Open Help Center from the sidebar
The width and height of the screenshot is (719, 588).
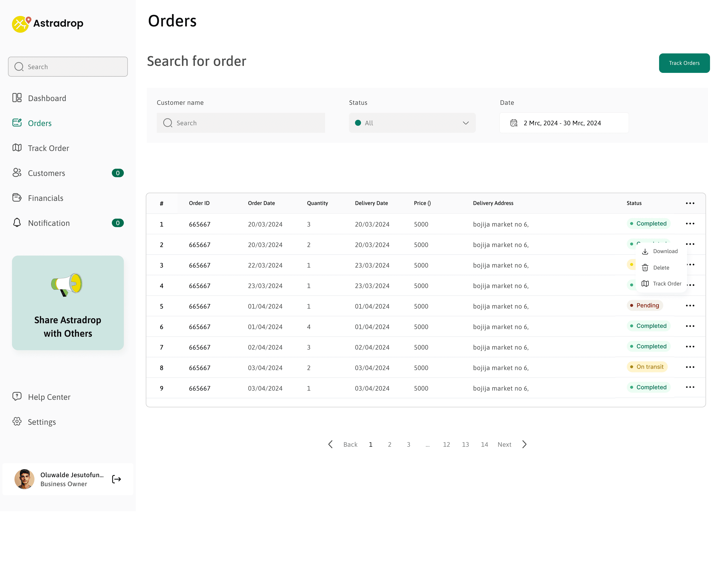(x=49, y=397)
